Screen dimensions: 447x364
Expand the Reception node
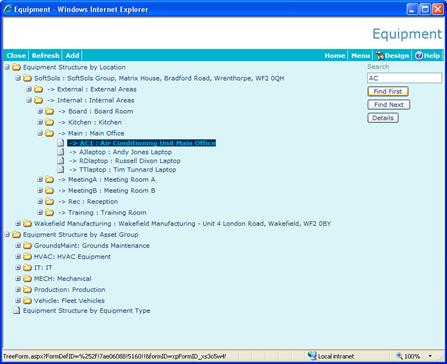[40, 202]
